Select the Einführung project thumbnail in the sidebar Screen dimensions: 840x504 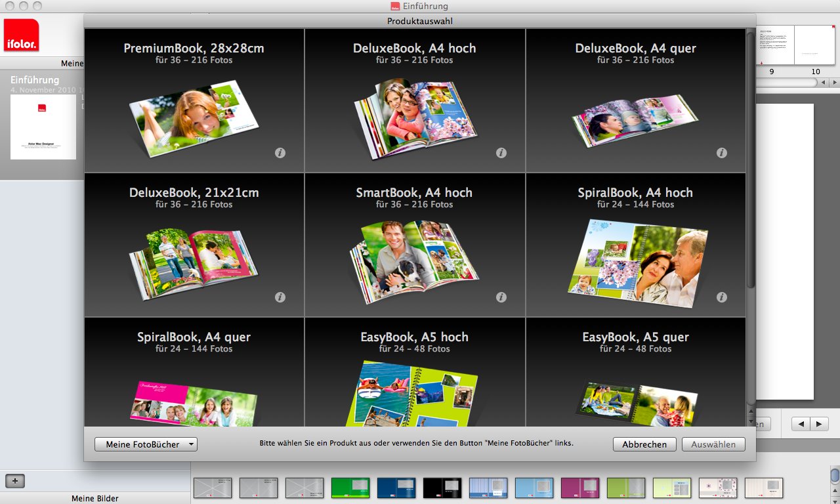pyautogui.click(x=43, y=127)
